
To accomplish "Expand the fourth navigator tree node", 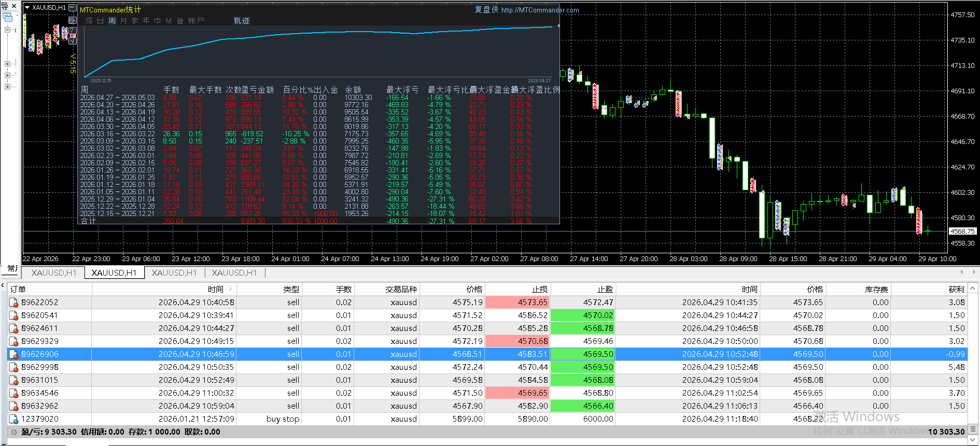I will (7, 87).
